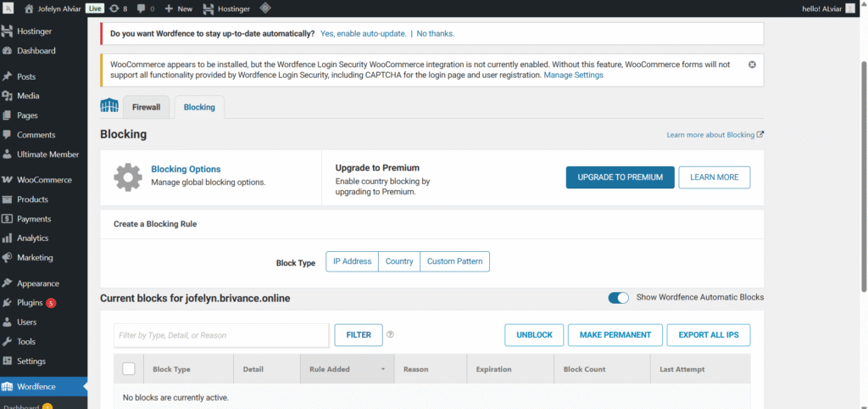Click the Hostinger icon in the admin bar
The height and width of the screenshot is (409, 868).
(x=208, y=8)
